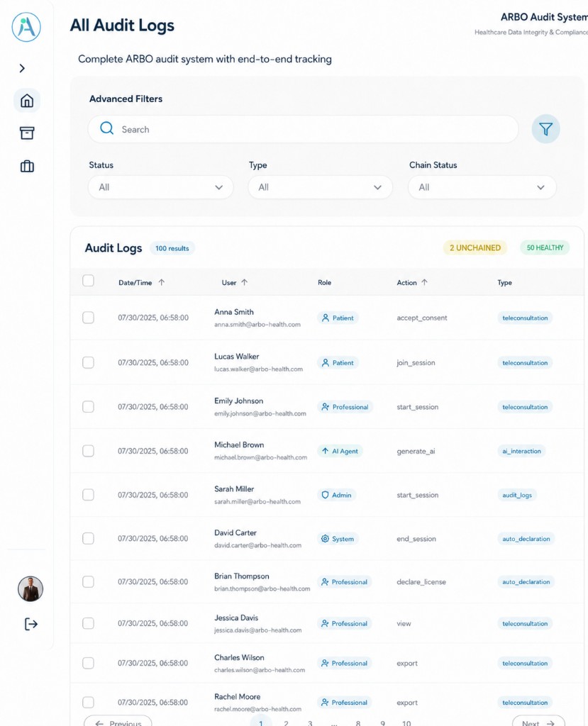Click the logout icon in the sidebar
Viewport: 588px width, 726px height.
point(30,624)
